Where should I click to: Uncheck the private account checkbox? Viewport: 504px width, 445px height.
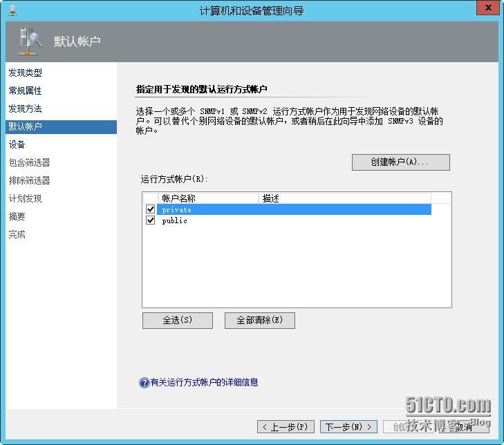pos(151,209)
